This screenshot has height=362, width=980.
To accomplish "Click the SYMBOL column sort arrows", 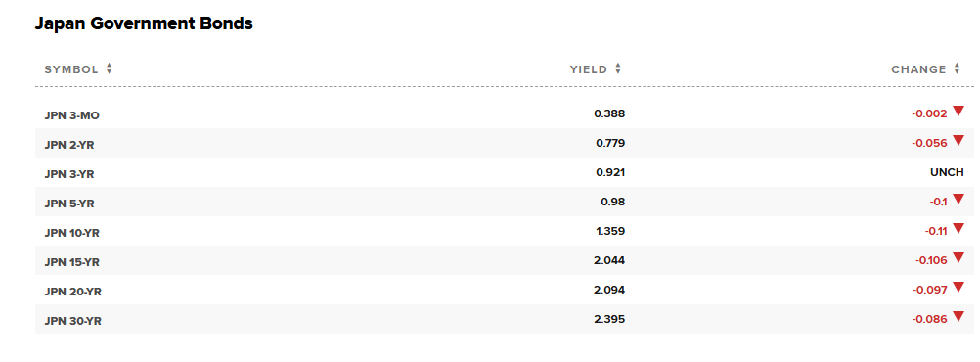I will pyautogui.click(x=110, y=69).
